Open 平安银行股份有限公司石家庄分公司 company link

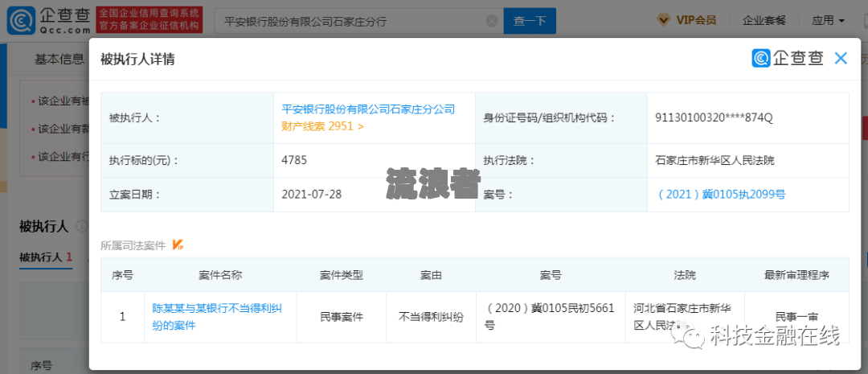368,109
